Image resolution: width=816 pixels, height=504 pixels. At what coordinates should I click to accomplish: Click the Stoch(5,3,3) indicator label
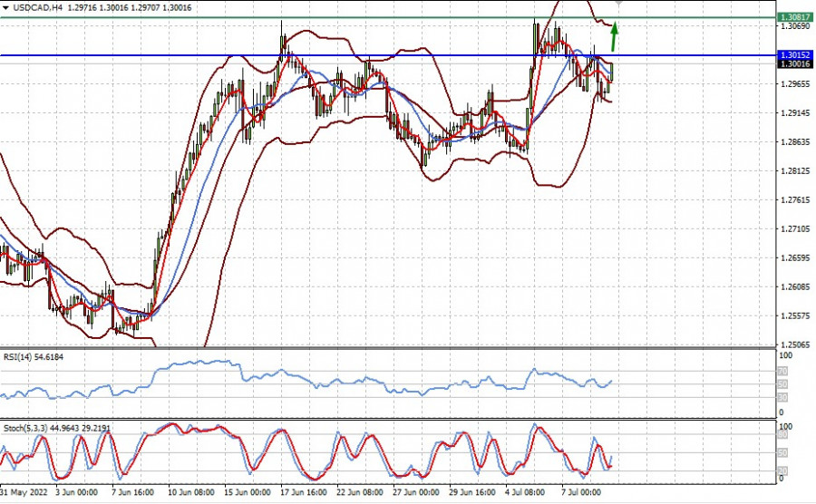(26, 427)
